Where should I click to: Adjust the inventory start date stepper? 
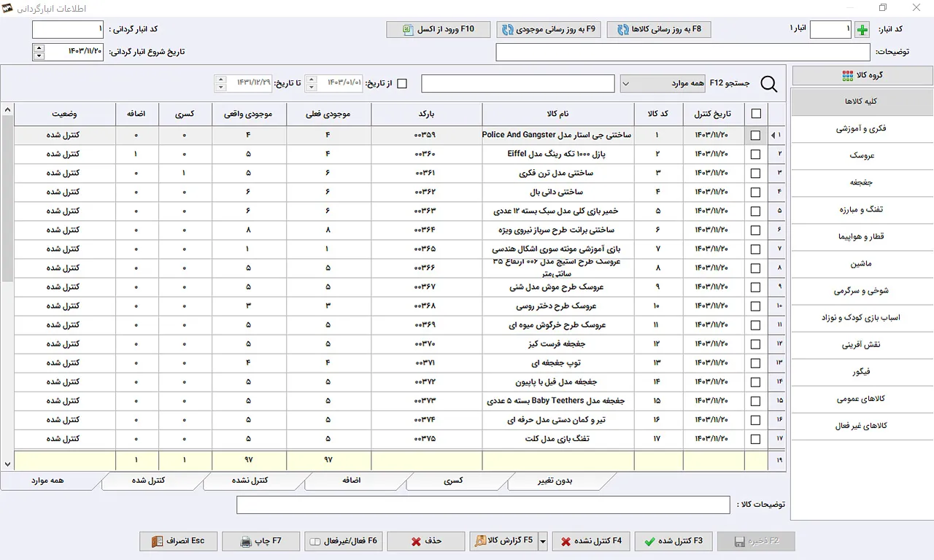pyautogui.click(x=38, y=52)
